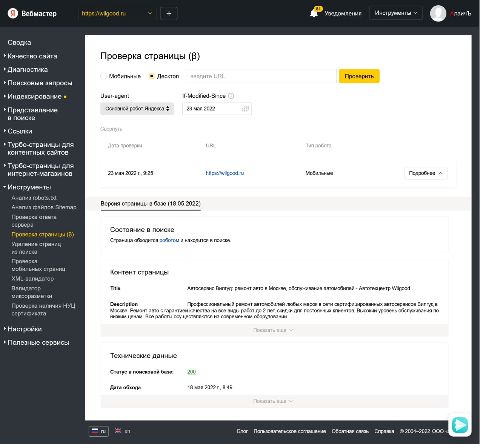Collapse the Подробнее details button
The height and width of the screenshot is (448, 483).
click(426, 173)
